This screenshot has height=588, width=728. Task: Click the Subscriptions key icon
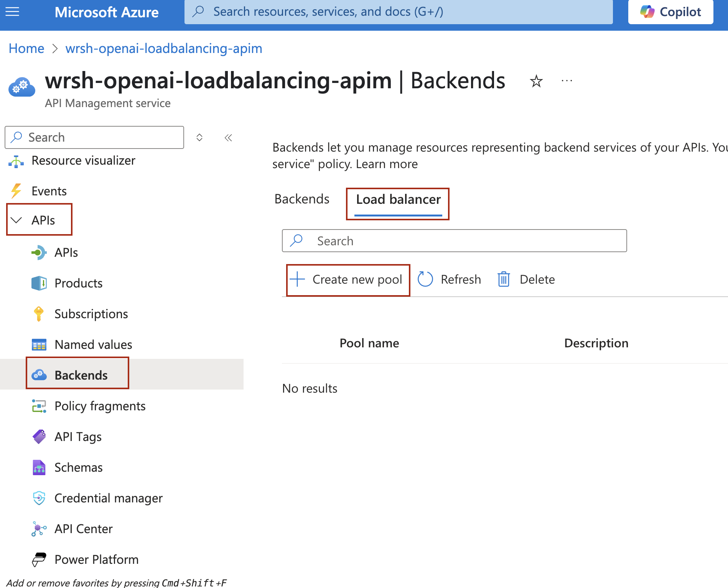point(39,314)
